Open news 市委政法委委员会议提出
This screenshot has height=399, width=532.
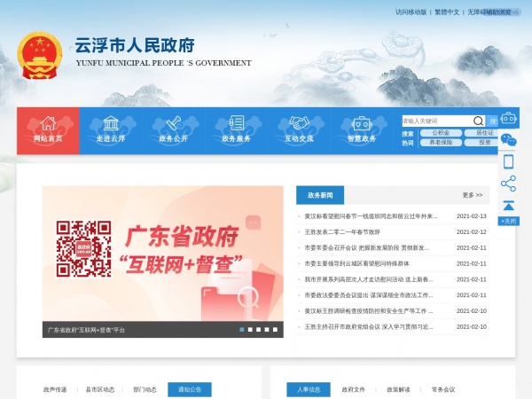(369, 295)
